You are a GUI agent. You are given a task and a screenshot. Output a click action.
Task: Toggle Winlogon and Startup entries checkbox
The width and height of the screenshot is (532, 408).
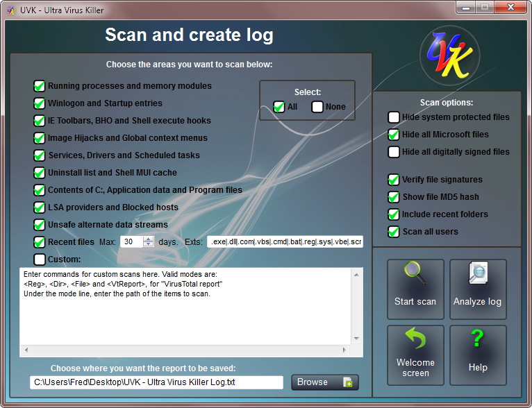coord(40,103)
